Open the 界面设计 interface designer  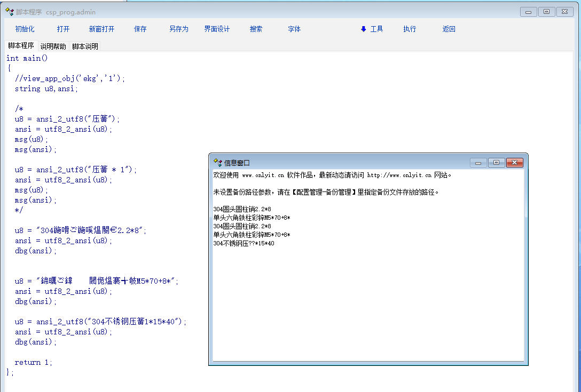pos(217,29)
